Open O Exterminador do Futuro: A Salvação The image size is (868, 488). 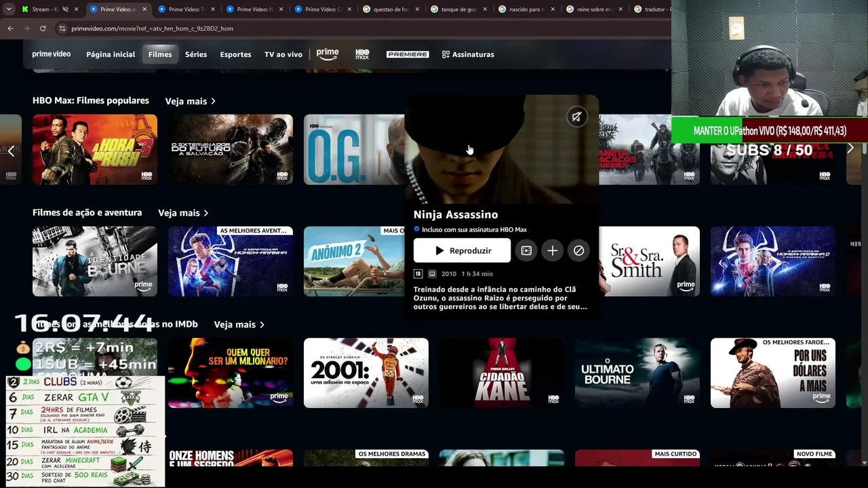pos(231,149)
